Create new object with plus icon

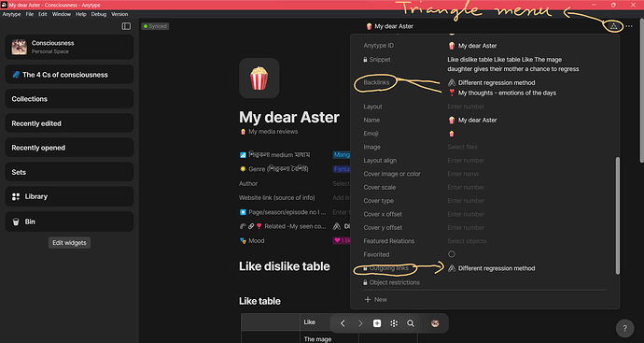click(x=377, y=323)
